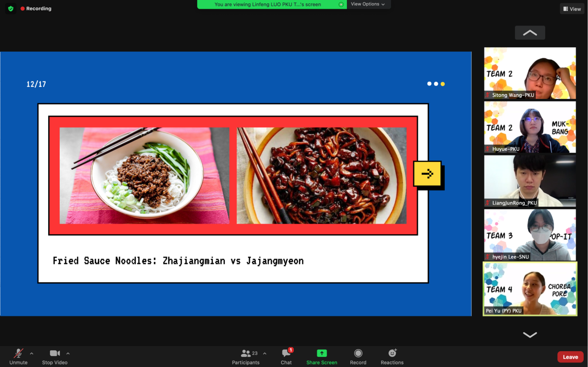Click the Record button

pos(358,357)
